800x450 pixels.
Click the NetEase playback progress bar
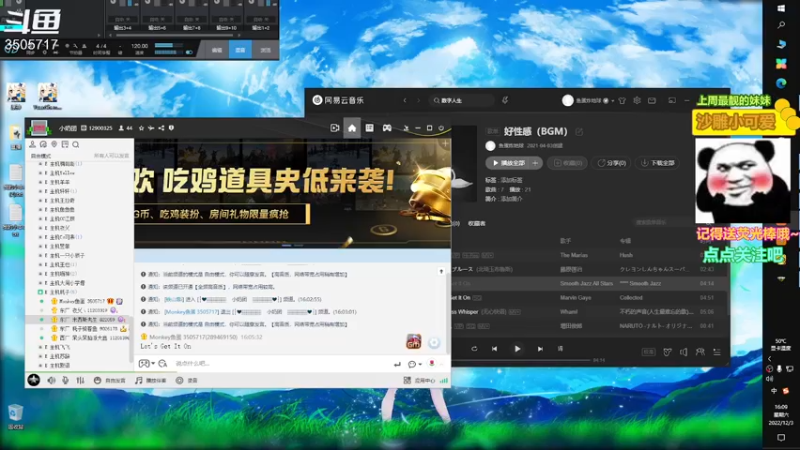coord(520,360)
